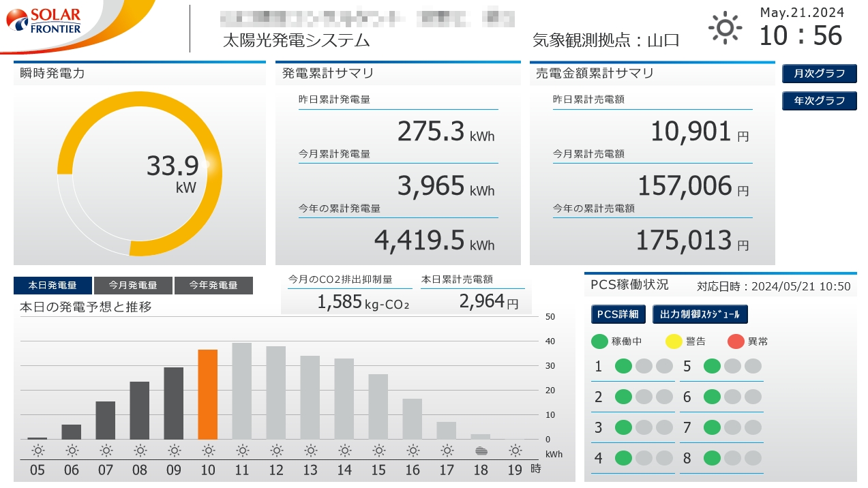Open the 月次グラフ monthly graph
868x488 pixels.
click(819, 74)
